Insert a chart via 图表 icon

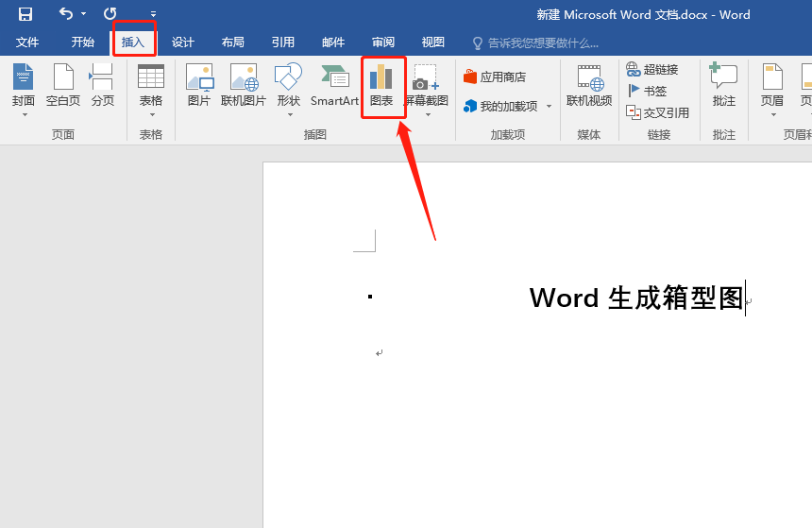click(x=381, y=86)
